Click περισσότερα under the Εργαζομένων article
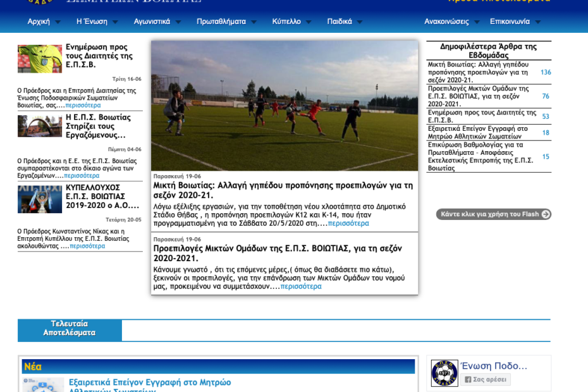This screenshot has width=588, height=392. [x=82, y=176]
